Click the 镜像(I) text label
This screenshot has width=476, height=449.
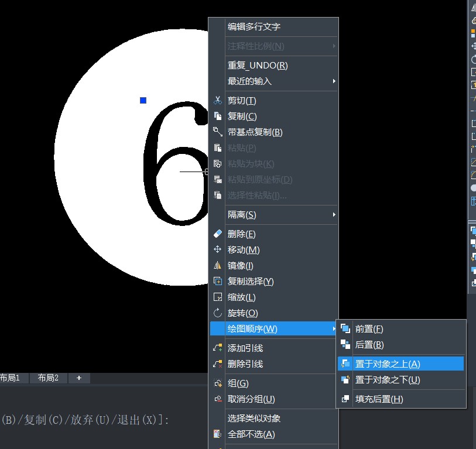pos(241,266)
